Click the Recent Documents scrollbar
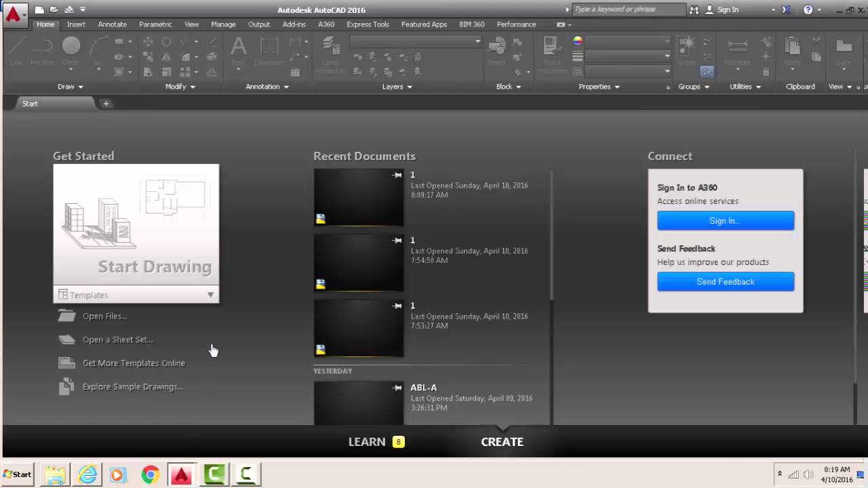 [x=551, y=234]
